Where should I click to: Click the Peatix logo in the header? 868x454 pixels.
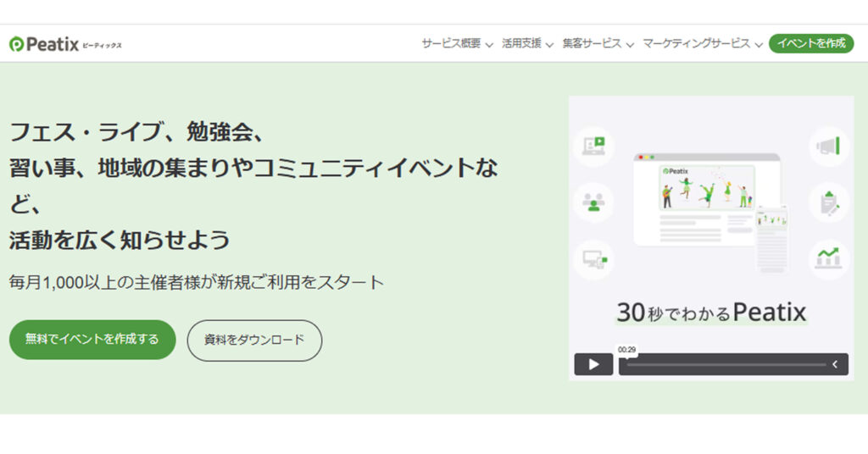65,44
